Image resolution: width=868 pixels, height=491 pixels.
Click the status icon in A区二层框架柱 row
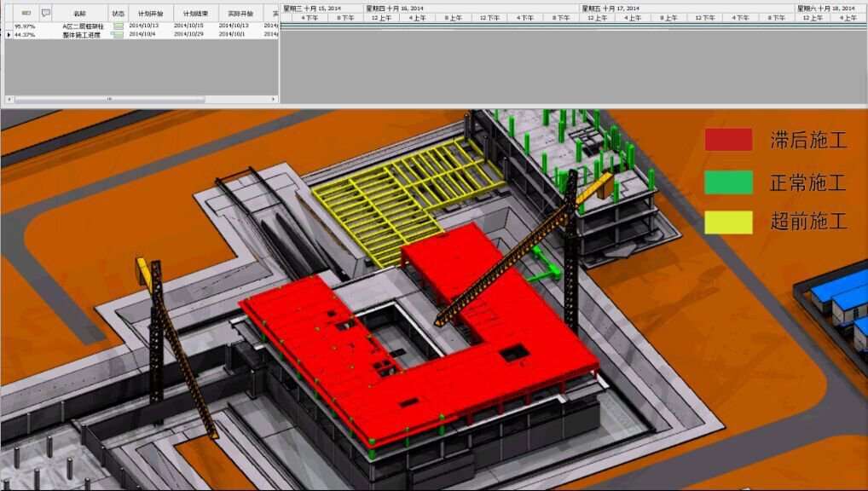118,26
